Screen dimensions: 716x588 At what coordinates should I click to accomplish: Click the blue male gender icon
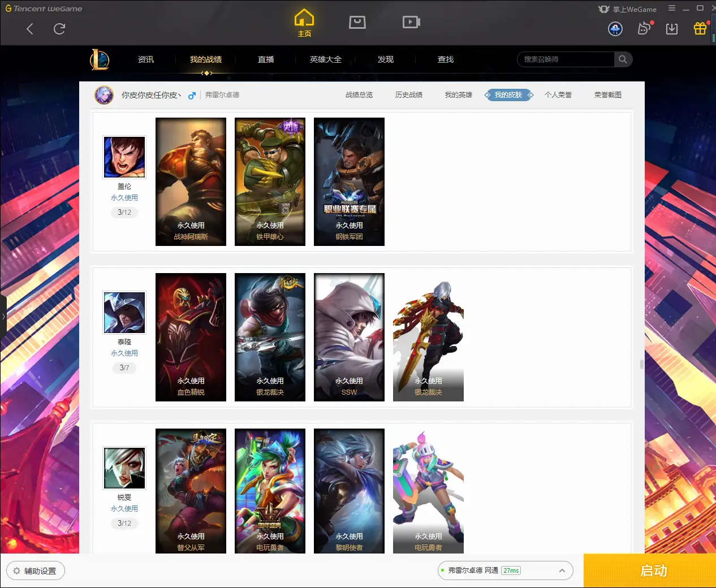(x=192, y=96)
